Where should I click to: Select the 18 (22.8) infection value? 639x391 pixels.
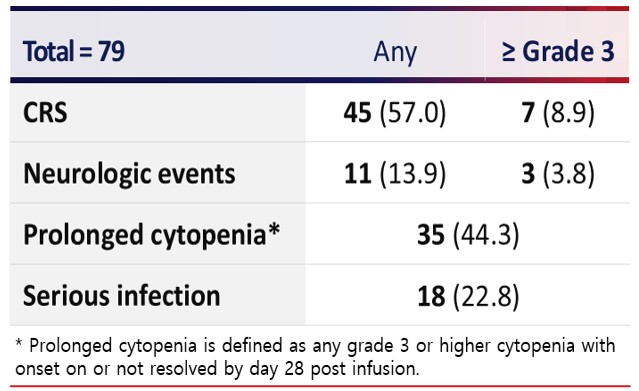[x=468, y=296]
